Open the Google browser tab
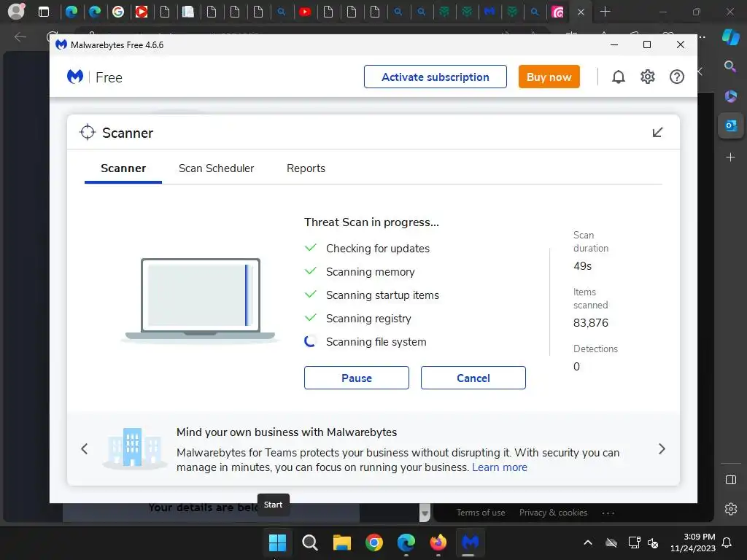Image resolution: width=747 pixels, height=560 pixels. tap(118, 12)
